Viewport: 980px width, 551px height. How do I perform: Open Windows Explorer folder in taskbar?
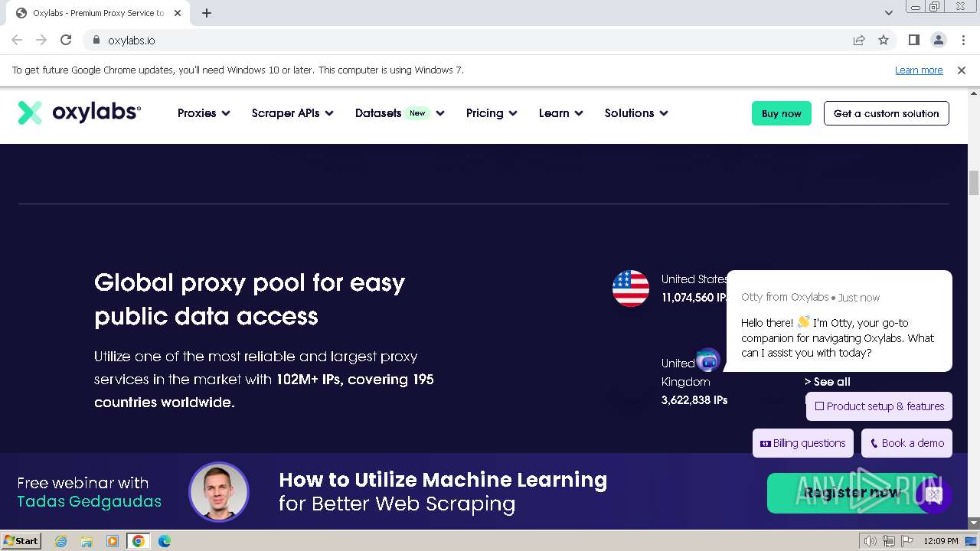point(87,541)
